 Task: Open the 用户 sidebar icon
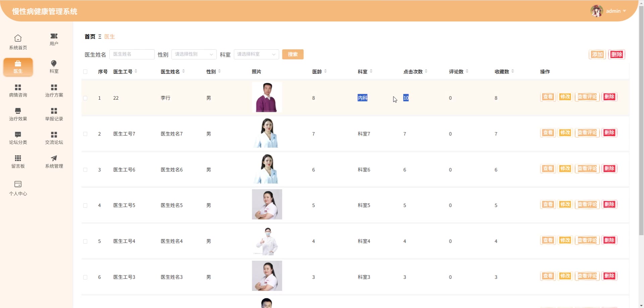click(54, 36)
